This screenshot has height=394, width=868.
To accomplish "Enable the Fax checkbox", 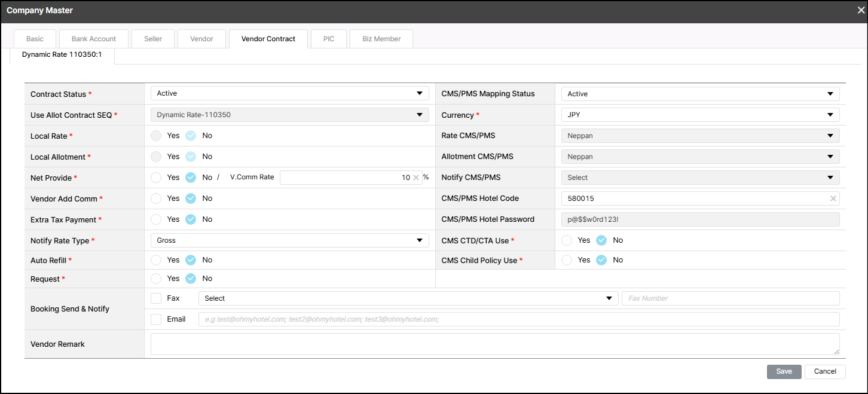I will click(156, 298).
